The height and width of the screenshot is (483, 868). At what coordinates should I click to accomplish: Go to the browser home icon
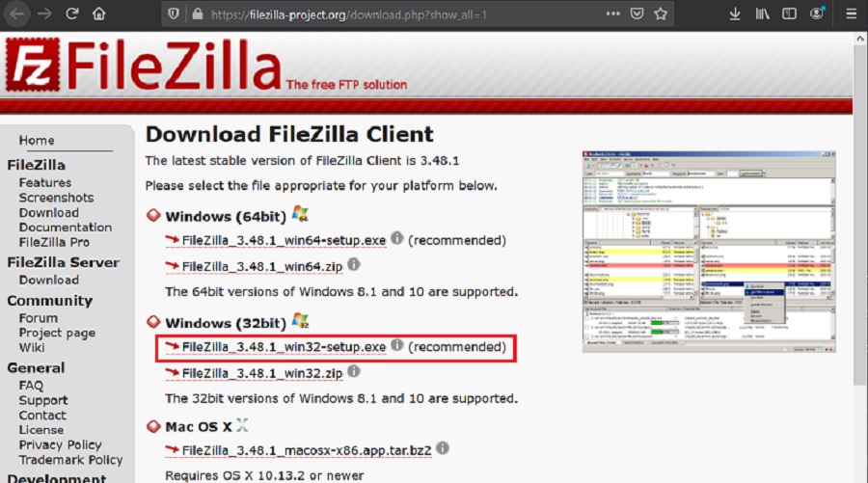[99, 13]
